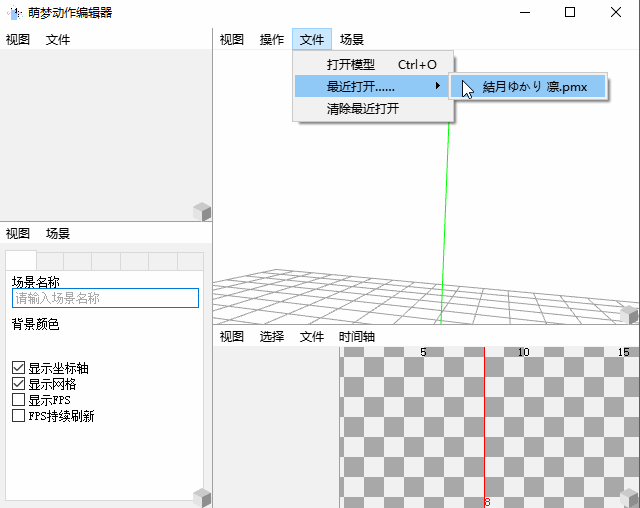This screenshot has height=508, width=640.
Task: Click the 场景名称 label
Action: (x=36, y=282)
